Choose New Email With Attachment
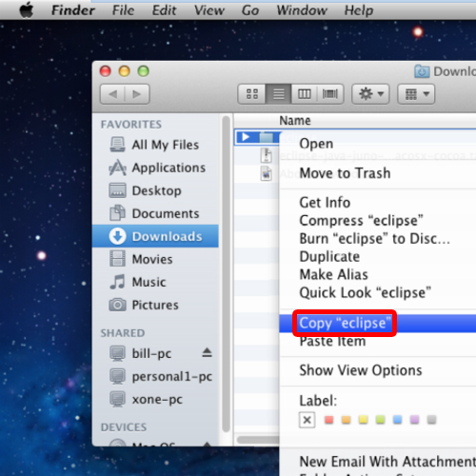 378,462
